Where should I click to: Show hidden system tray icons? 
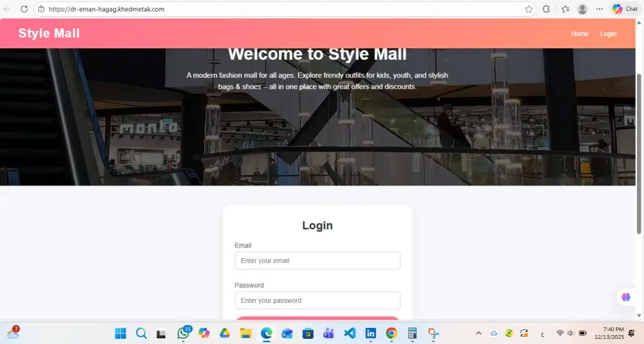[x=478, y=333]
